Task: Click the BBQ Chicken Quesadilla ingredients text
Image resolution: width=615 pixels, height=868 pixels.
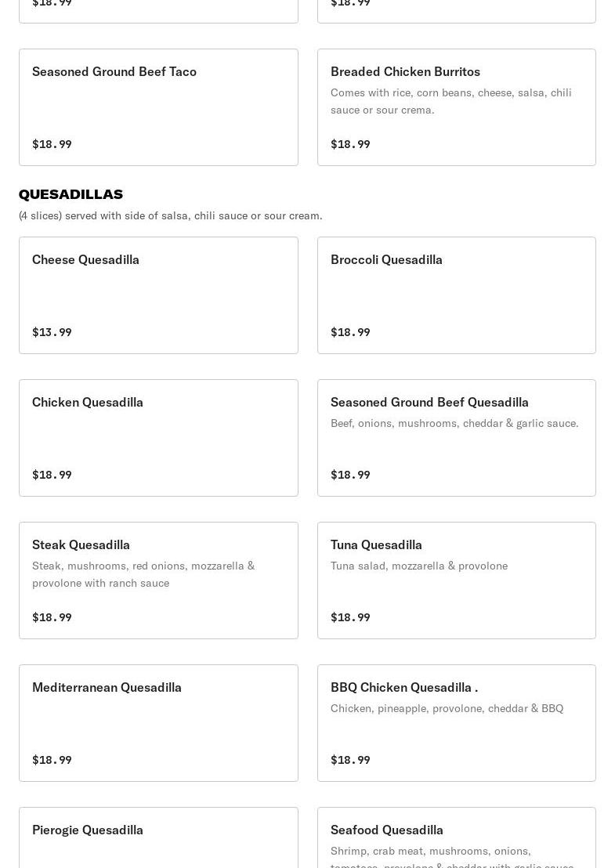Action: (447, 708)
